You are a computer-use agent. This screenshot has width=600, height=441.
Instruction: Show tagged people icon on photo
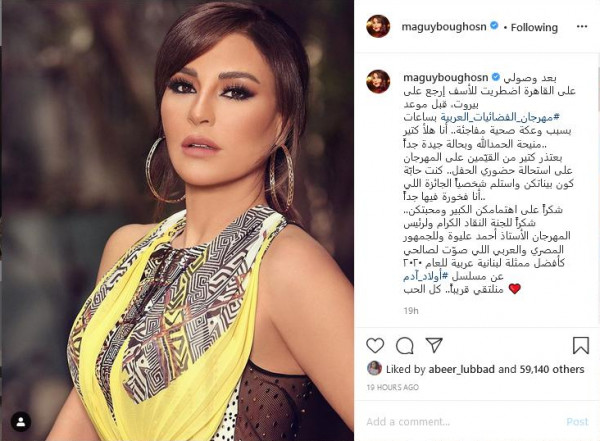(21, 422)
